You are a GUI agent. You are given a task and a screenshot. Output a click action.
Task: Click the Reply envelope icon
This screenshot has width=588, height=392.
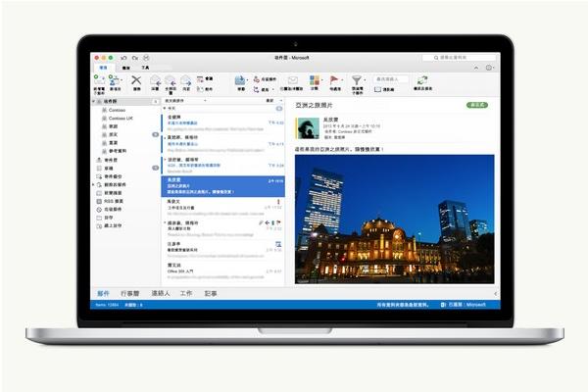[155, 80]
